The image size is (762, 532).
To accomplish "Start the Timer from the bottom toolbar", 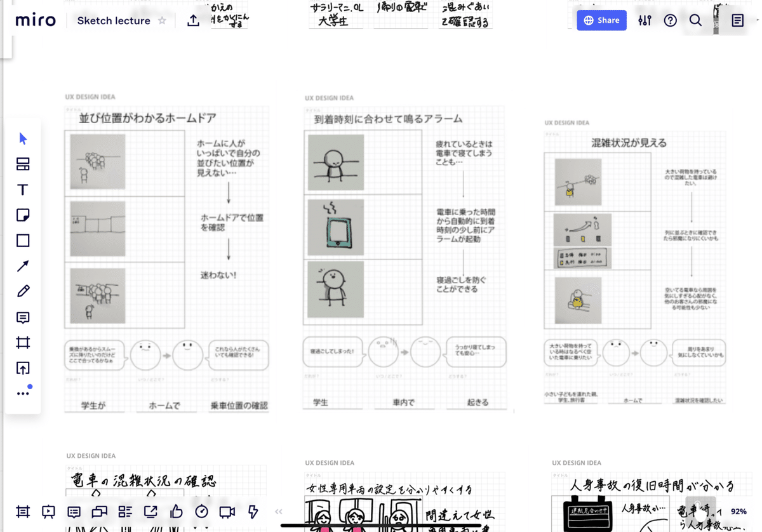I will coord(201,512).
